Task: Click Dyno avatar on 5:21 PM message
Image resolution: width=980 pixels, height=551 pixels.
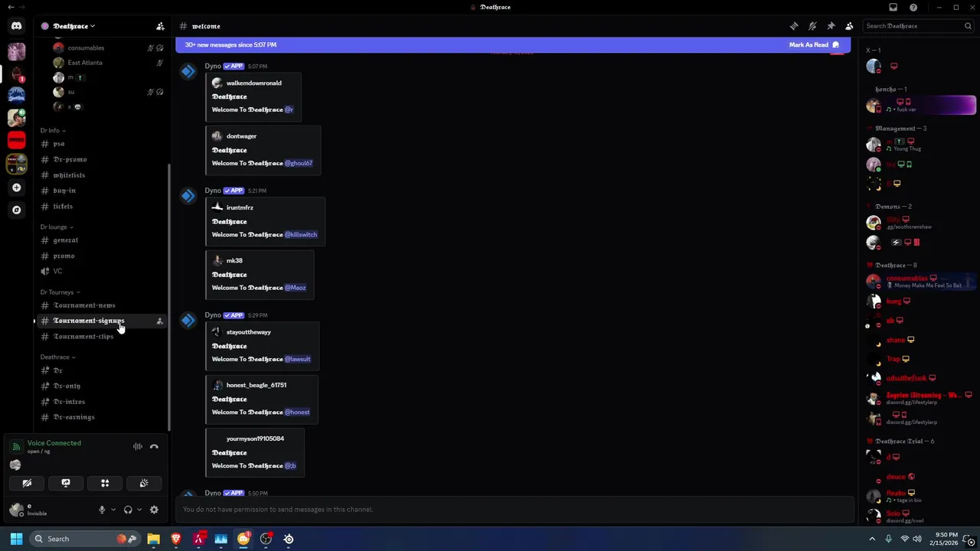Action: (188, 197)
